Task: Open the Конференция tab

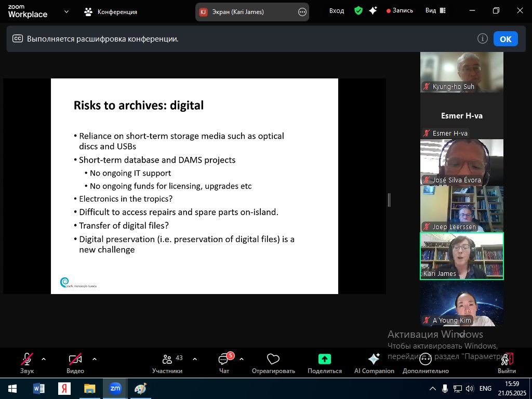Action: click(111, 12)
